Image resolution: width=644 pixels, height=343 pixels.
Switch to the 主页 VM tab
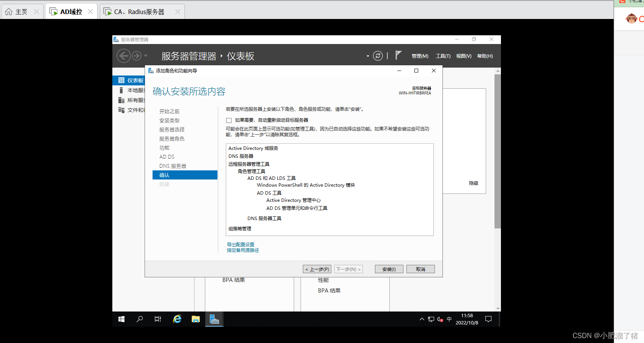point(21,12)
